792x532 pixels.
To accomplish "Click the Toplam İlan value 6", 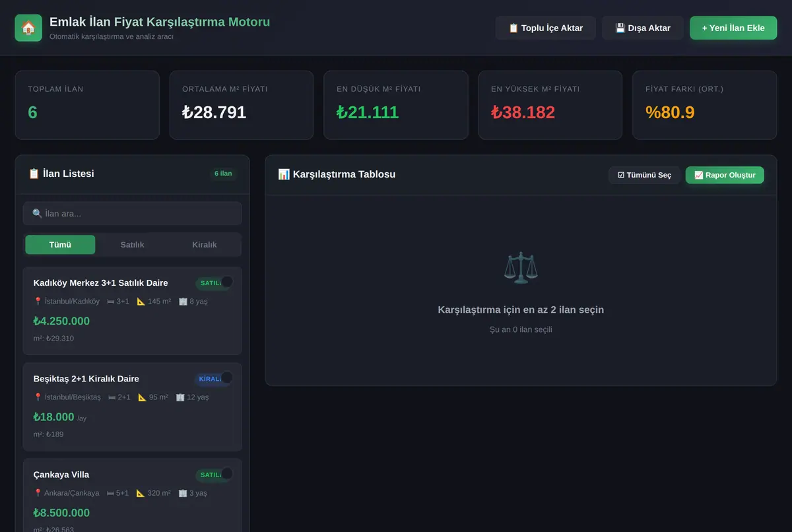I will point(32,112).
